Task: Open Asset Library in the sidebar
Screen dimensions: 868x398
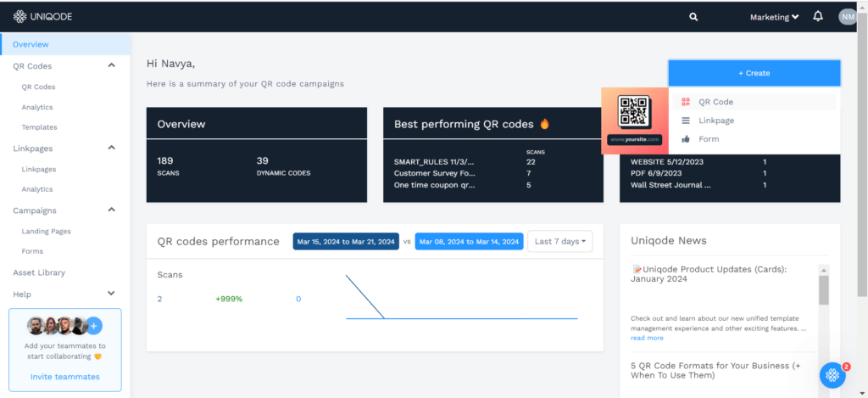Action: click(x=39, y=272)
